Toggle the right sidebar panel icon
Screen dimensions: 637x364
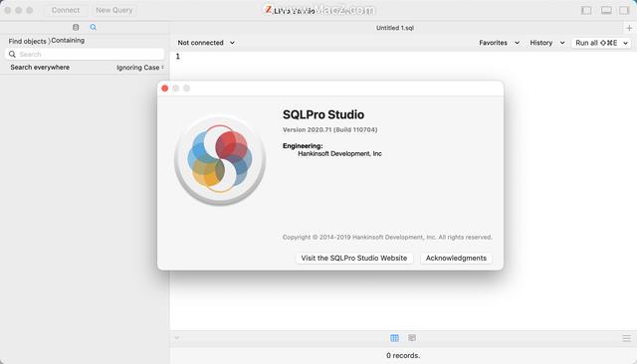click(624, 10)
